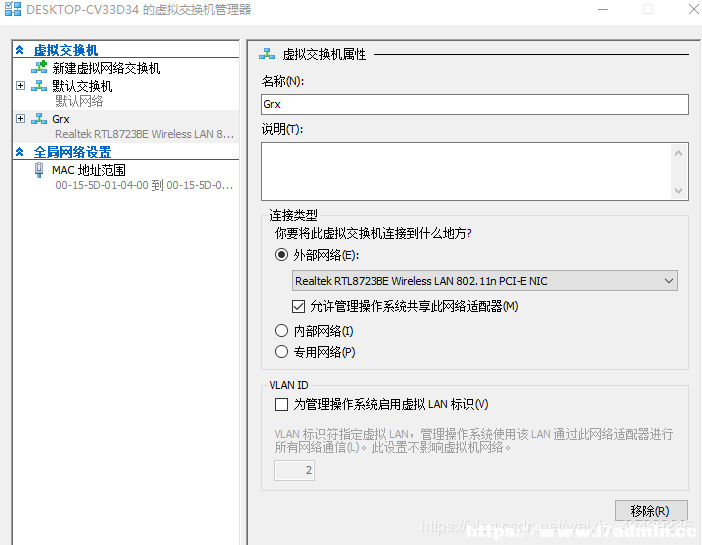Select Grx switch in the tree

coord(60,119)
